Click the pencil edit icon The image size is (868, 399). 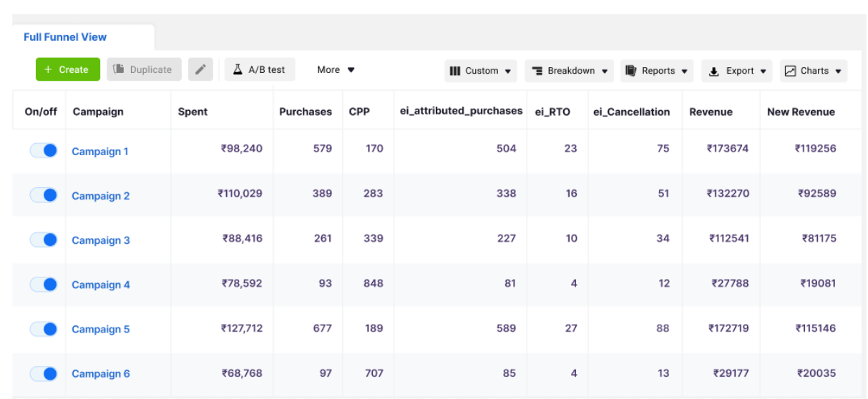point(200,69)
